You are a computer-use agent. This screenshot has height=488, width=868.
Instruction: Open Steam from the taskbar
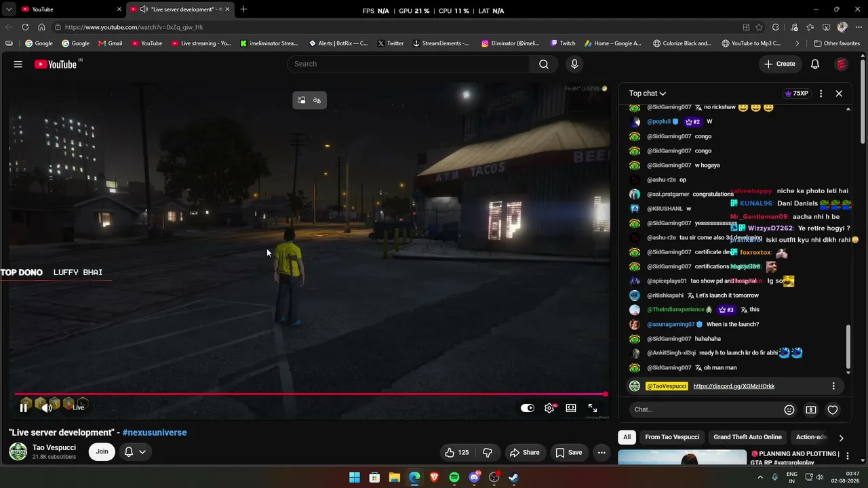pyautogui.click(x=514, y=477)
